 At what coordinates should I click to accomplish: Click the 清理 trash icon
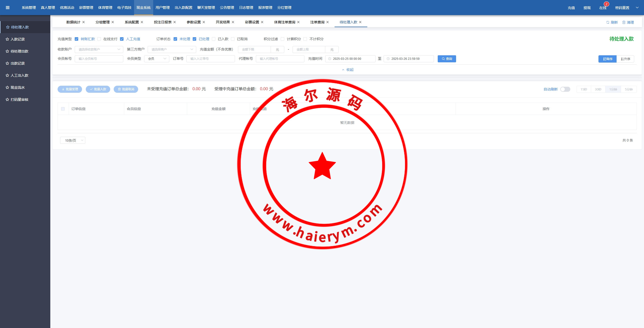[624, 22]
